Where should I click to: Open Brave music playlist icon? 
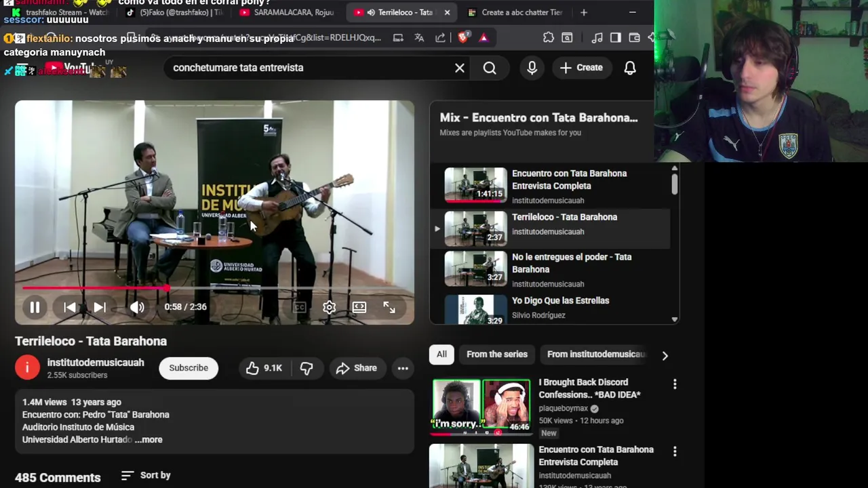tap(597, 38)
